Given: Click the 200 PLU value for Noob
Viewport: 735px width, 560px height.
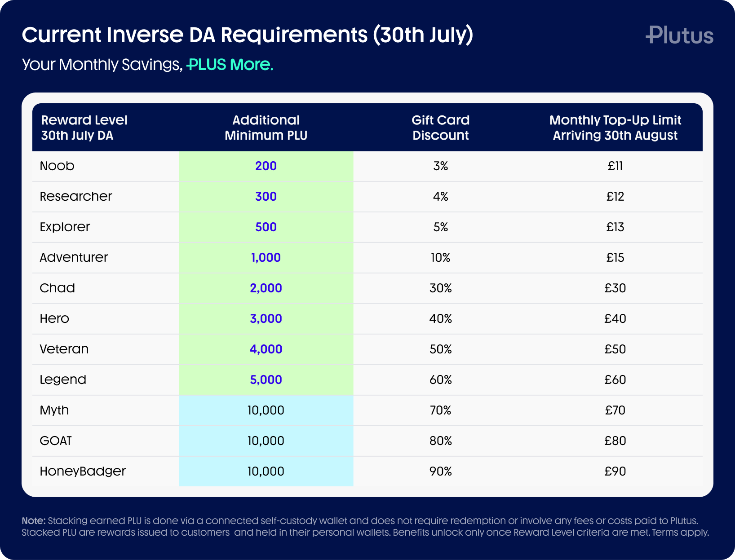Looking at the screenshot, I should pyautogui.click(x=266, y=166).
